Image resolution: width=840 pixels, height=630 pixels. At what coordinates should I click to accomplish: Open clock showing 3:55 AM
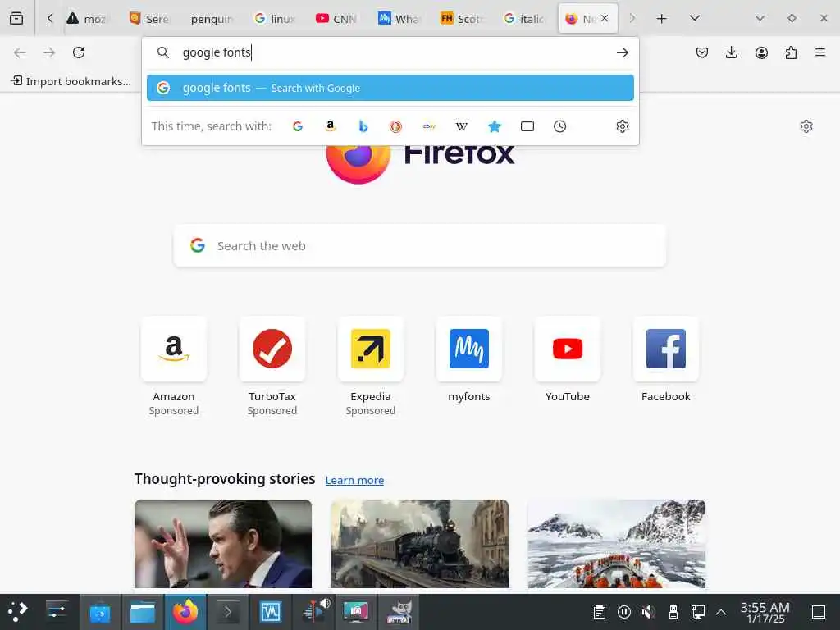765,612
